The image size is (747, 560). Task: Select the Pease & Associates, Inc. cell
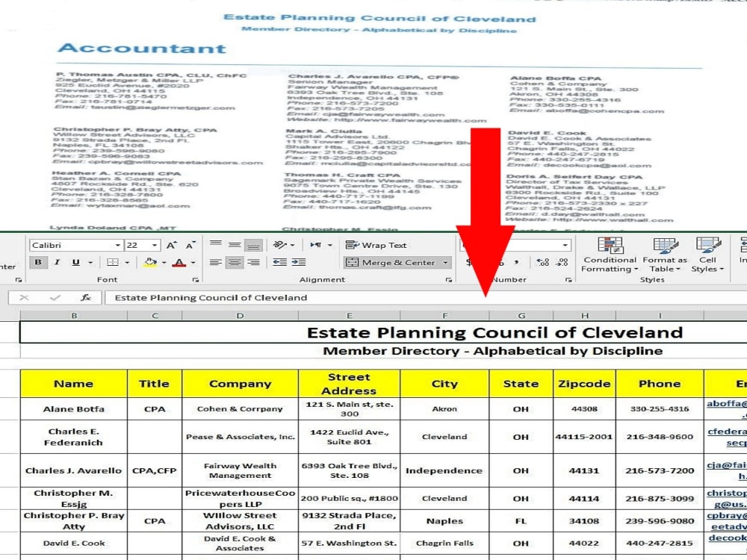click(x=240, y=437)
